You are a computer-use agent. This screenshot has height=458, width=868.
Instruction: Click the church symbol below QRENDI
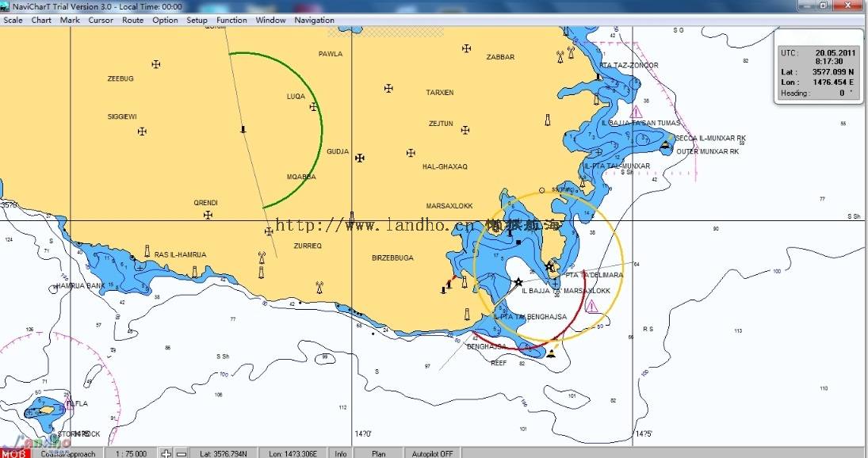tap(208, 215)
